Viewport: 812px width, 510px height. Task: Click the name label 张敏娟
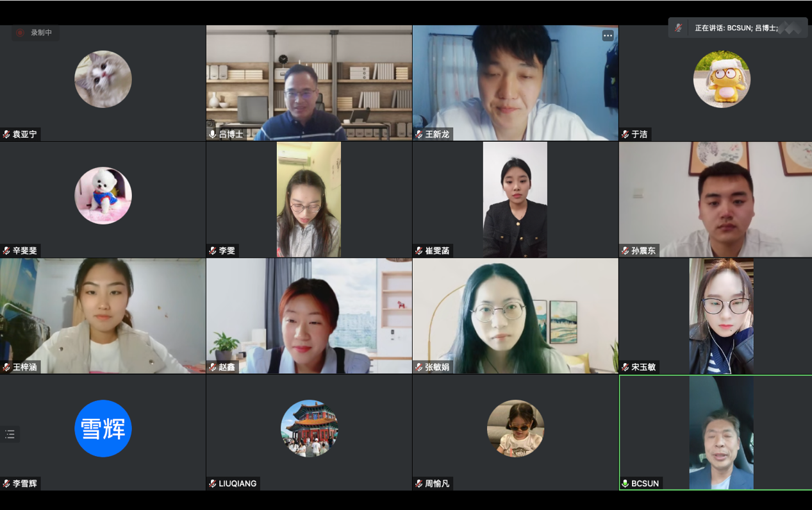tap(437, 367)
